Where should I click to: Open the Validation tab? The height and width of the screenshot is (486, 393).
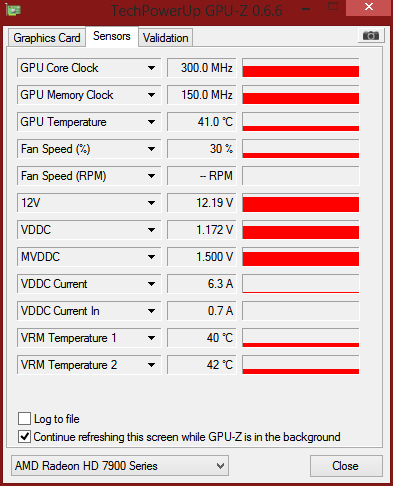coord(166,38)
